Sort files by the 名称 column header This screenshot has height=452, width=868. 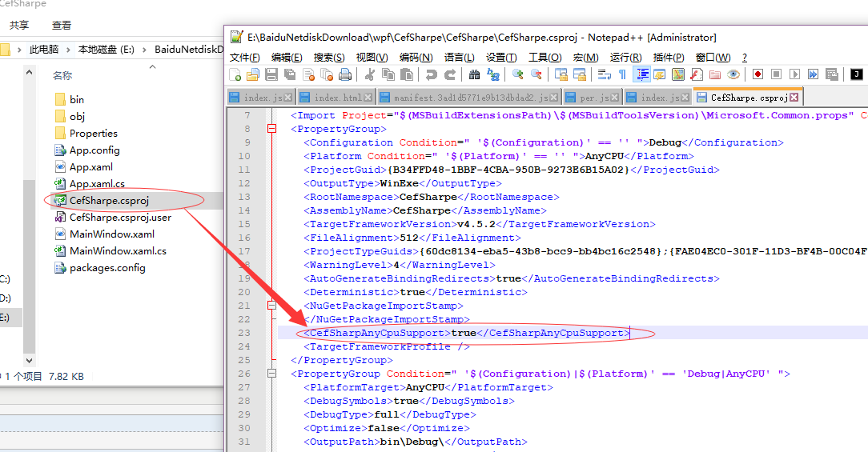pos(62,75)
